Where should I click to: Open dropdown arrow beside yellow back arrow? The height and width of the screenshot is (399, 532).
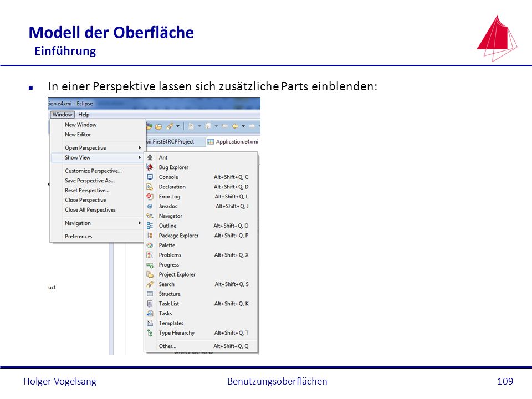point(243,126)
